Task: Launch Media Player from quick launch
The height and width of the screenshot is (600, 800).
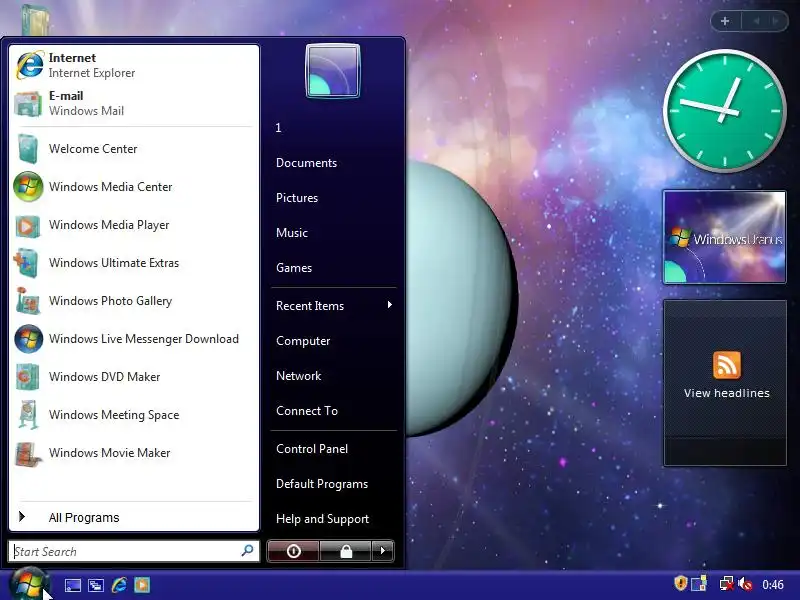Action: [x=142, y=585]
